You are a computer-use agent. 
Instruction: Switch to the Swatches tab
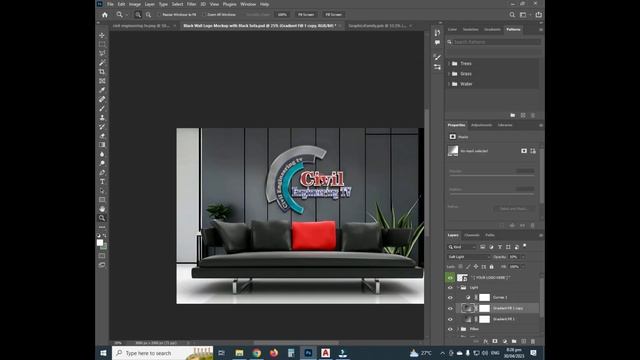coord(470,29)
